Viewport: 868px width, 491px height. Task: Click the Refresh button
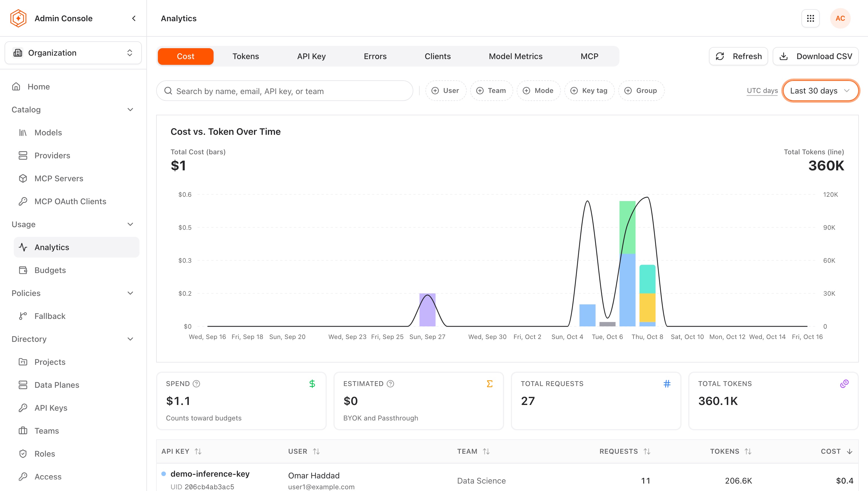(738, 56)
